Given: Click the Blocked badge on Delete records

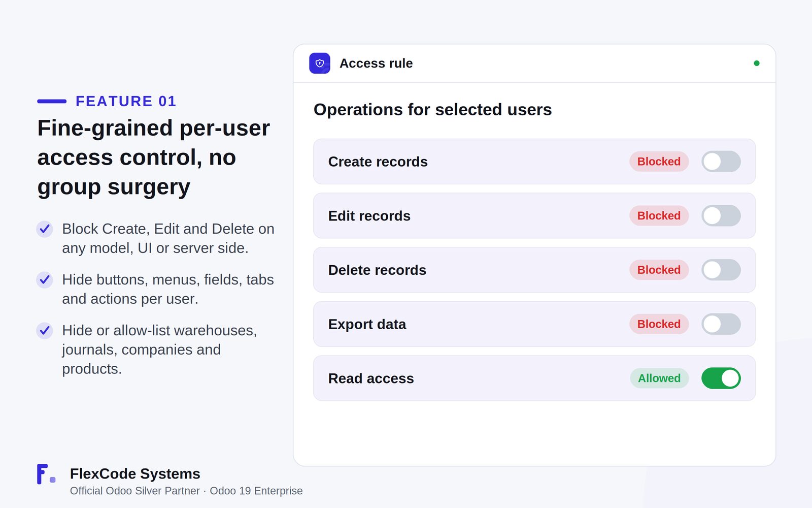Looking at the screenshot, I should tap(659, 270).
